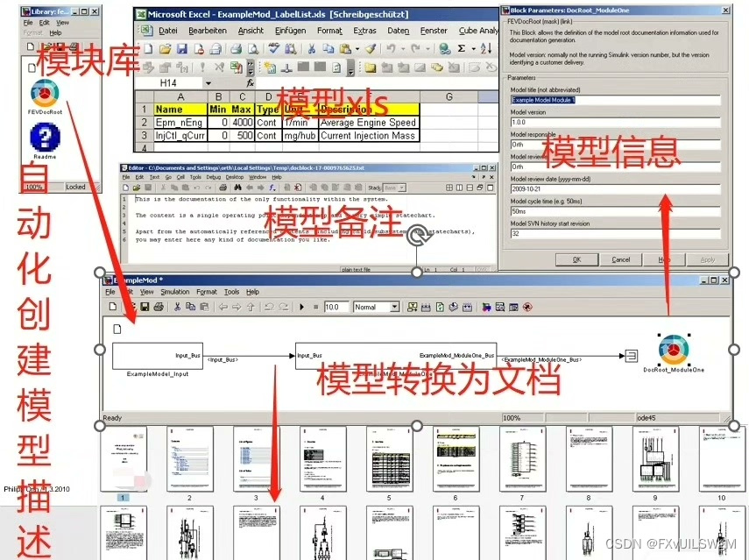Image resolution: width=749 pixels, height=560 pixels.
Task: Click the Model review date field 2009-10-21
Action: point(615,188)
